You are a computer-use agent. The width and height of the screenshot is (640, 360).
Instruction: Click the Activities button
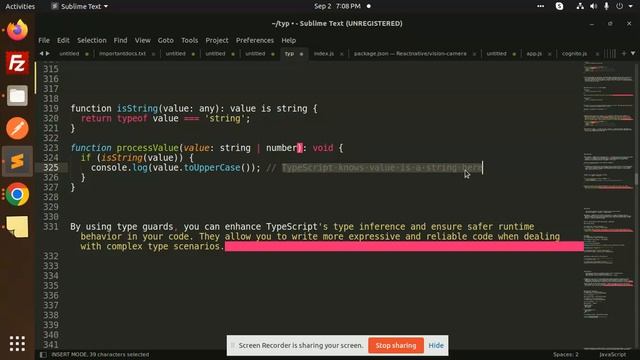[x=20, y=6]
